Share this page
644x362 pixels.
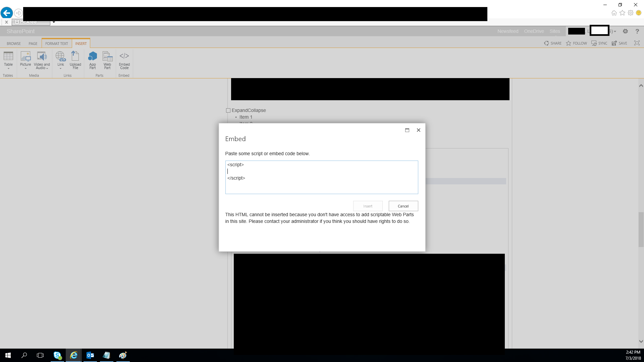[x=553, y=43]
